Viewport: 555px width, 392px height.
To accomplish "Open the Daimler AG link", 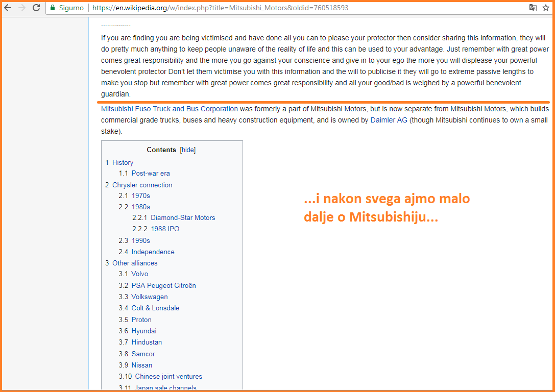I will [x=389, y=120].
